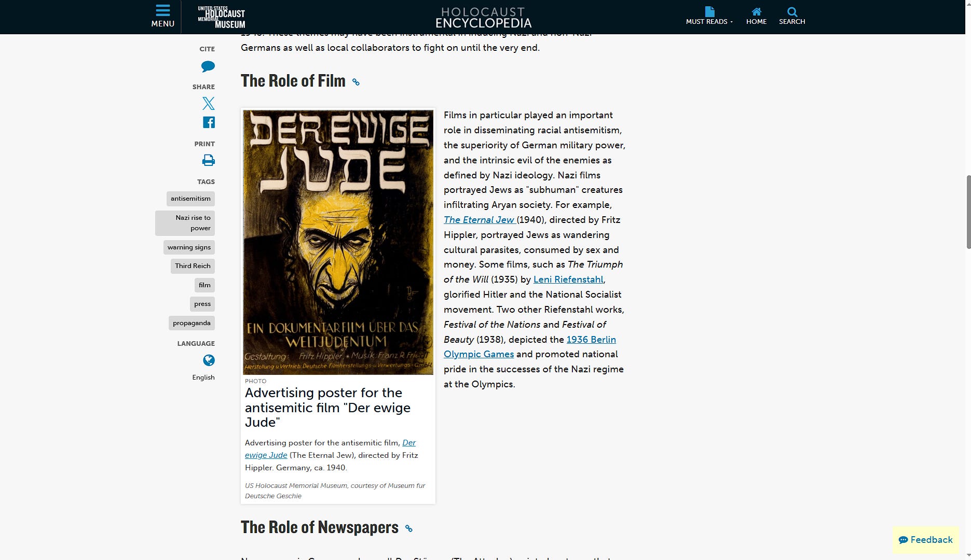Click The Role of Film heading
The height and width of the screenshot is (560, 971).
click(x=293, y=81)
